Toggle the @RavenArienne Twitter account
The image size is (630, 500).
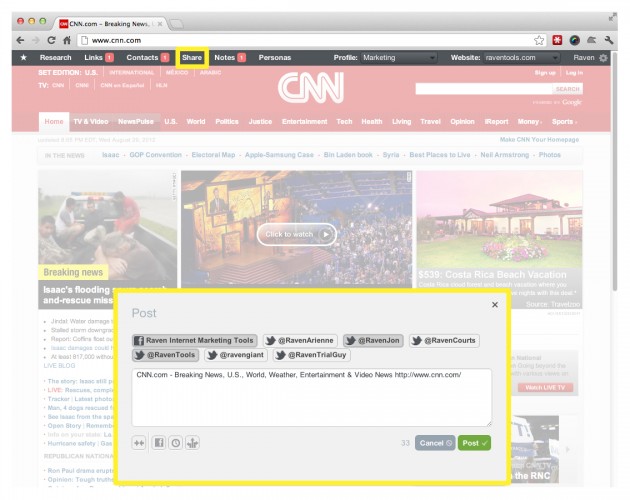(x=300, y=340)
